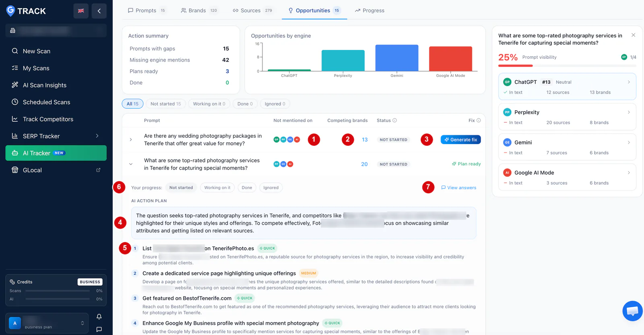The height and width of the screenshot is (335, 644).
Task: Filter list by Ignored 0
Action: 275,104
